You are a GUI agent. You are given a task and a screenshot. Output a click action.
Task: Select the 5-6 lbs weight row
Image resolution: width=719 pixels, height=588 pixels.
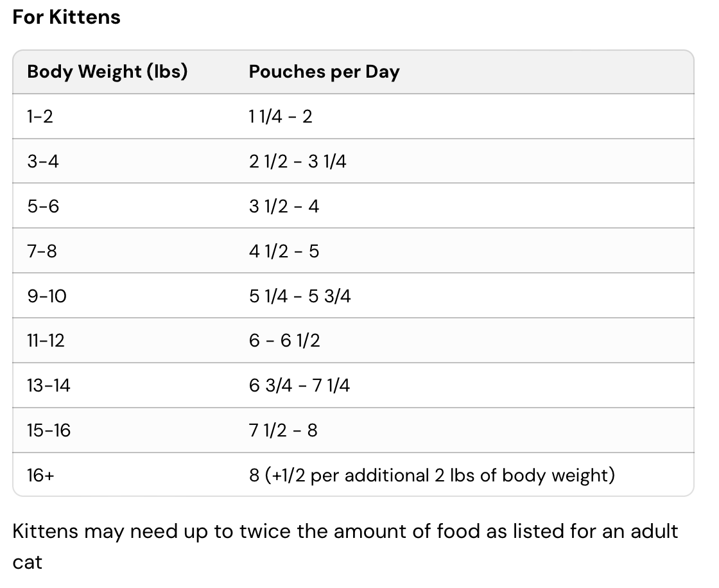pyautogui.click(x=42, y=206)
